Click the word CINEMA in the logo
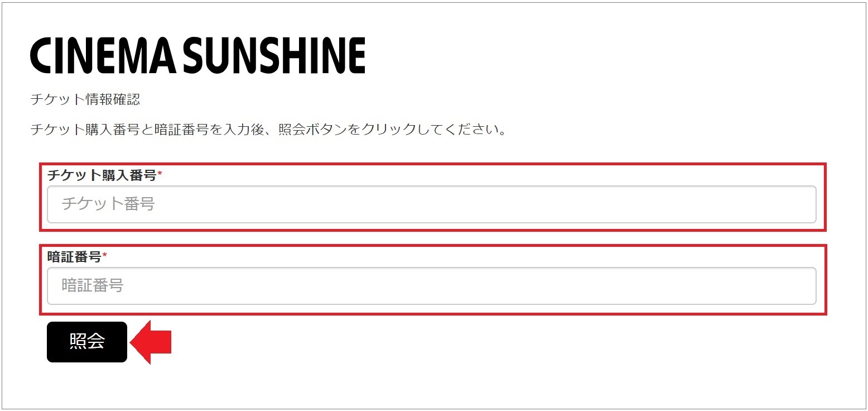The width and height of the screenshot is (868, 411). click(103, 53)
